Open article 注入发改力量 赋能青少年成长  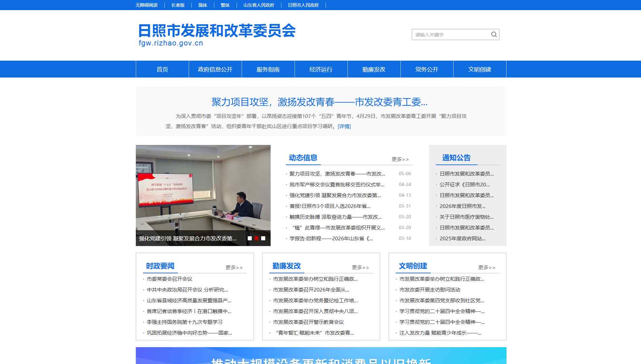pyautogui.click(x=440, y=333)
